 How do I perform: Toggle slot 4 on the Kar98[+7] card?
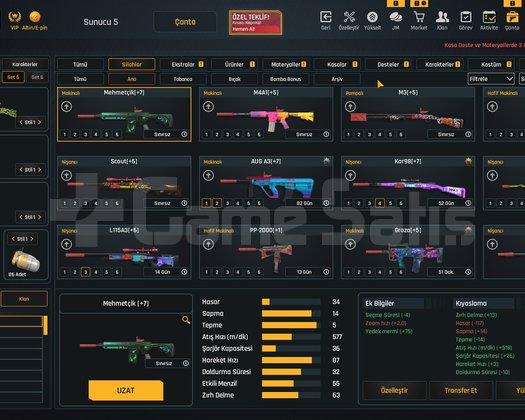pos(380,203)
